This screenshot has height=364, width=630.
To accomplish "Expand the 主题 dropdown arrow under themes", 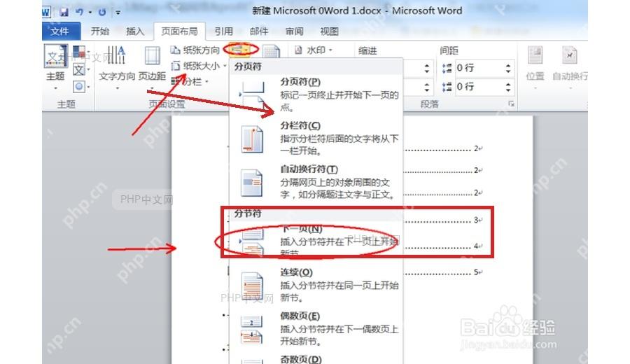I will 55,88.
